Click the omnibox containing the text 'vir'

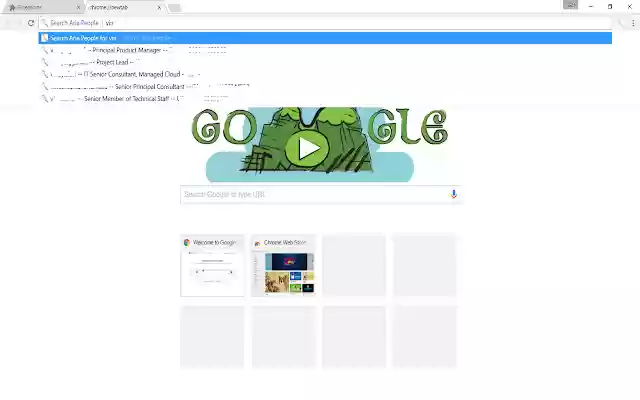(327, 23)
